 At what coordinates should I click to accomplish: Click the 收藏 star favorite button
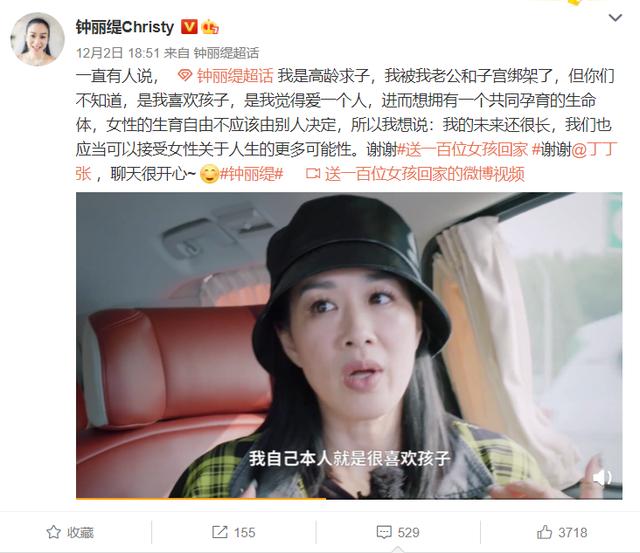[70, 532]
